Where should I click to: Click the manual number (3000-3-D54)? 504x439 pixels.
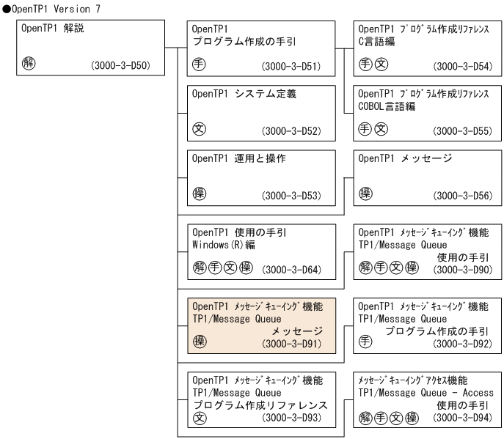tap(463, 67)
